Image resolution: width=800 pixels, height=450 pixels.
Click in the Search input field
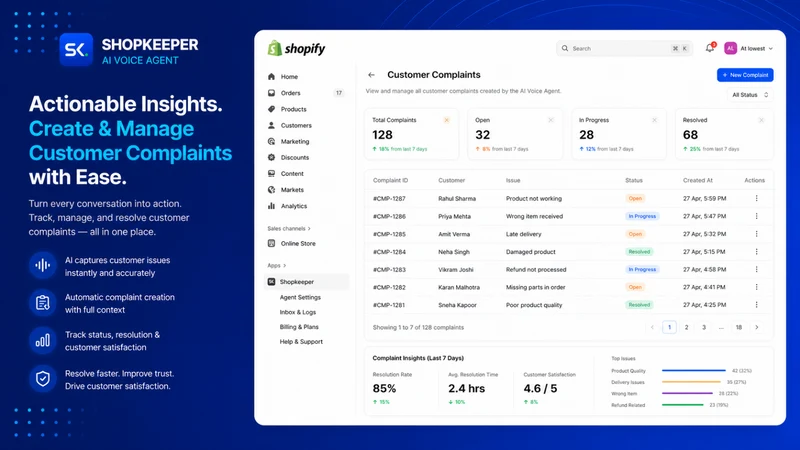(x=624, y=48)
